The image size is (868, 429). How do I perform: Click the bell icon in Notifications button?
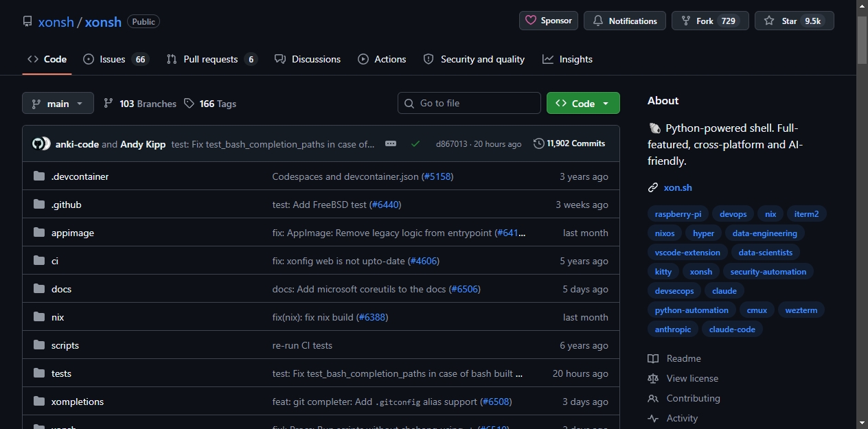pyautogui.click(x=597, y=21)
